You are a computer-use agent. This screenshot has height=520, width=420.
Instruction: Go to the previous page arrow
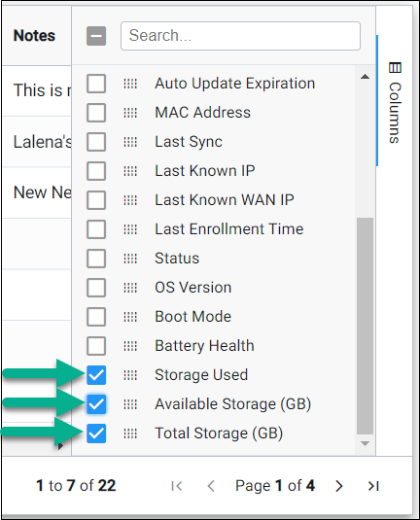tap(211, 486)
